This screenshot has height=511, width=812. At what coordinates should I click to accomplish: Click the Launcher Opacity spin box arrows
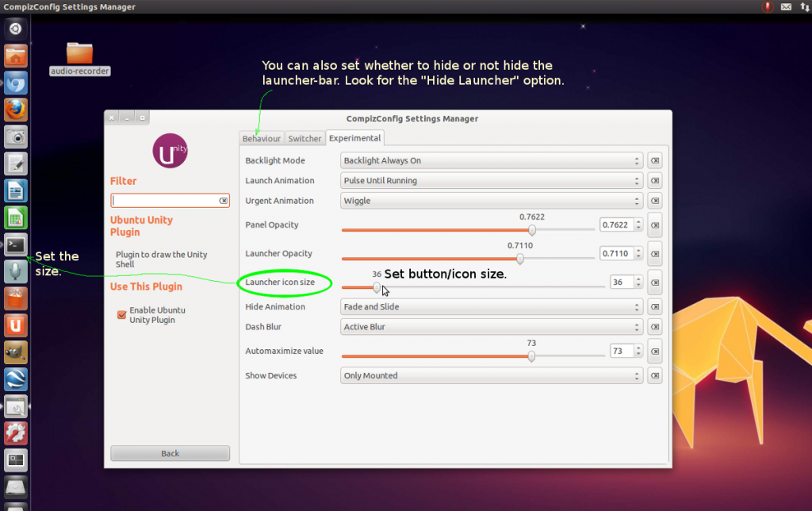point(638,253)
